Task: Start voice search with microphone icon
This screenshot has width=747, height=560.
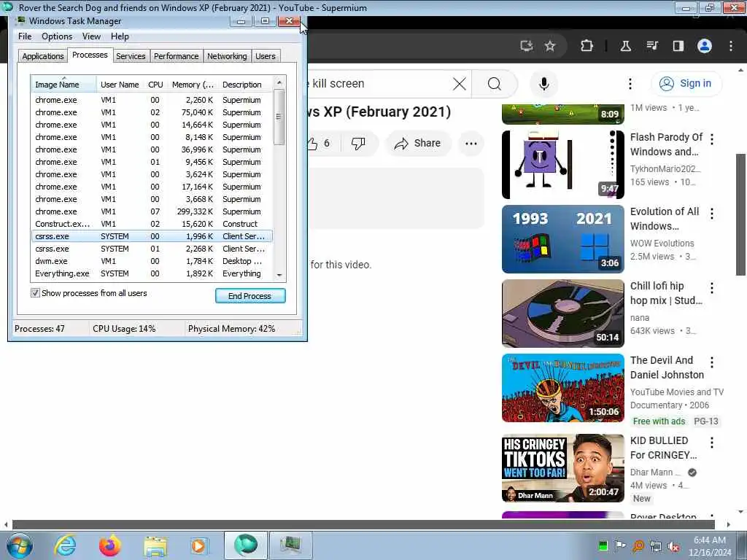Action: click(543, 85)
